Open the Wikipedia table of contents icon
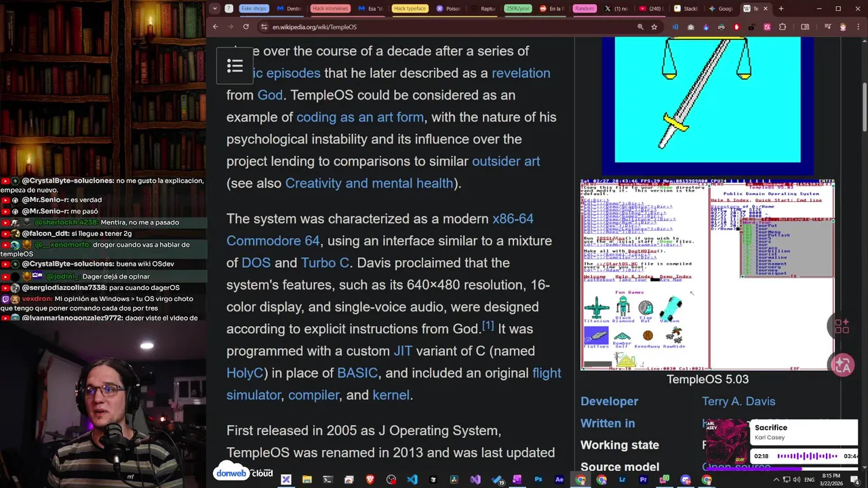 click(235, 66)
